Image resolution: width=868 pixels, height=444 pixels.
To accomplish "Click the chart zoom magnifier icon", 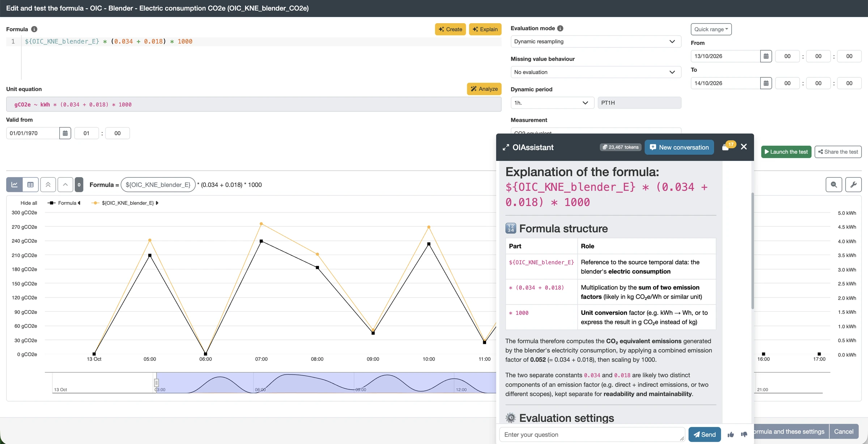I will [834, 185].
